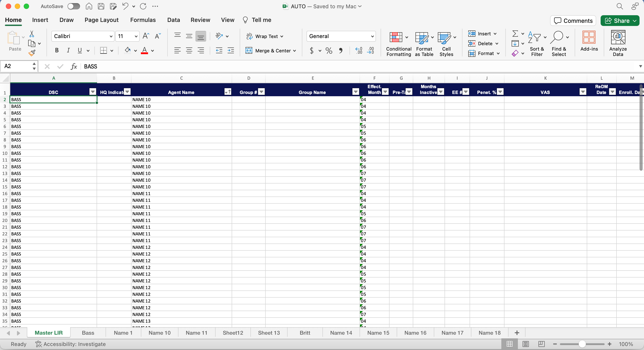Click the Comments button

573,21
